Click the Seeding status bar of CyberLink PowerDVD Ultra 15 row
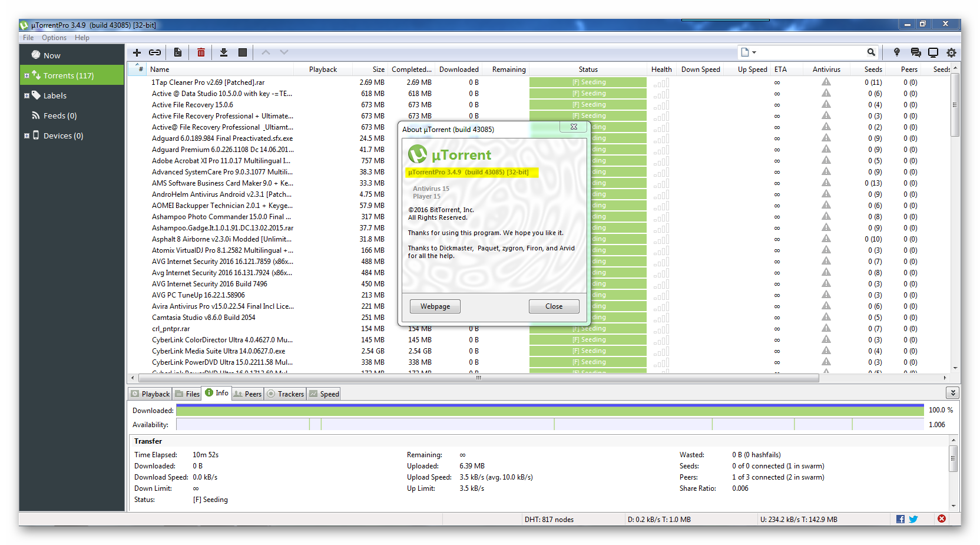The width and height of the screenshot is (980, 545). 588,362
